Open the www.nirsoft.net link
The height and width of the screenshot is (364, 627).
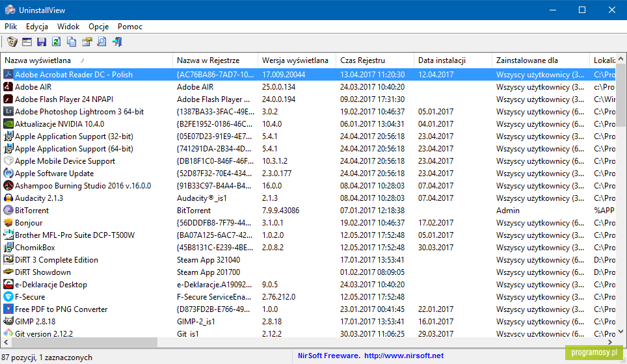[x=404, y=356]
